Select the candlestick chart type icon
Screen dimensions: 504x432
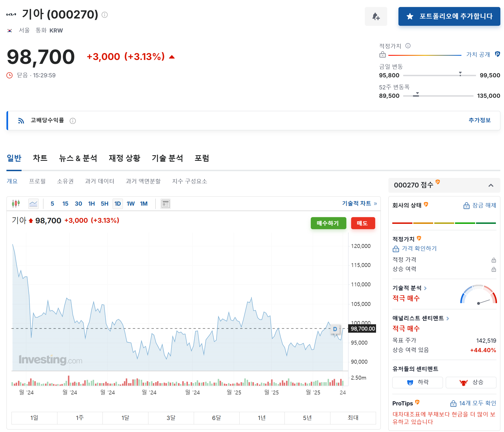16,204
